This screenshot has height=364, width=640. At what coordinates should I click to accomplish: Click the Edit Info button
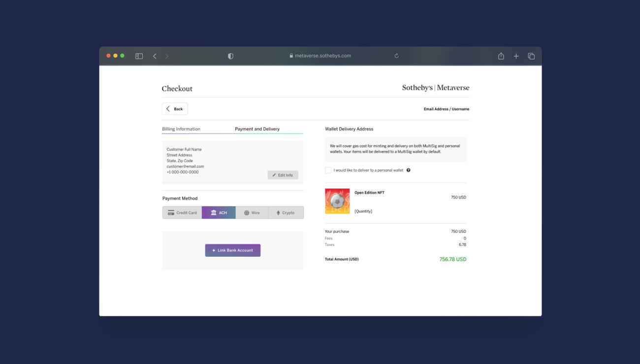pyautogui.click(x=283, y=175)
